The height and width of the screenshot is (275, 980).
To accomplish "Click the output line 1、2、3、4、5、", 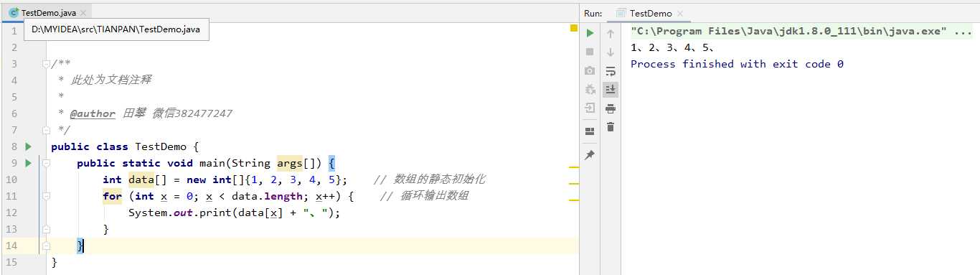I will (x=672, y=48).
